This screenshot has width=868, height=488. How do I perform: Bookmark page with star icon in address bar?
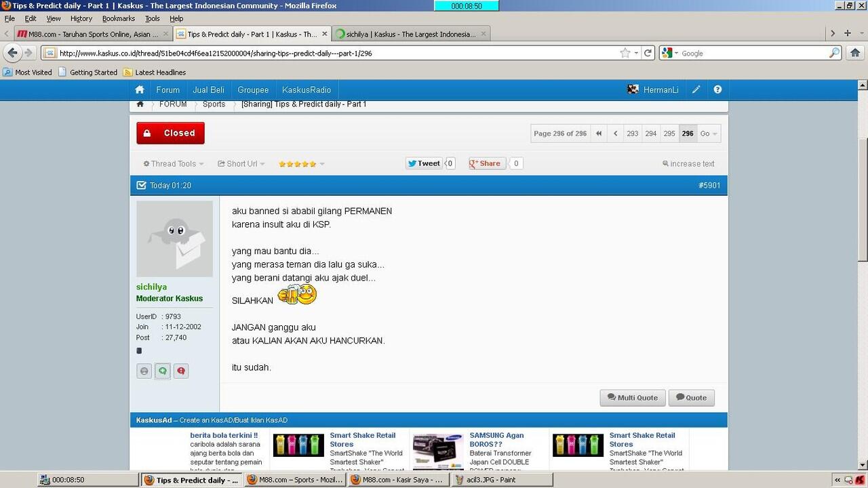[x=625, y=53]
